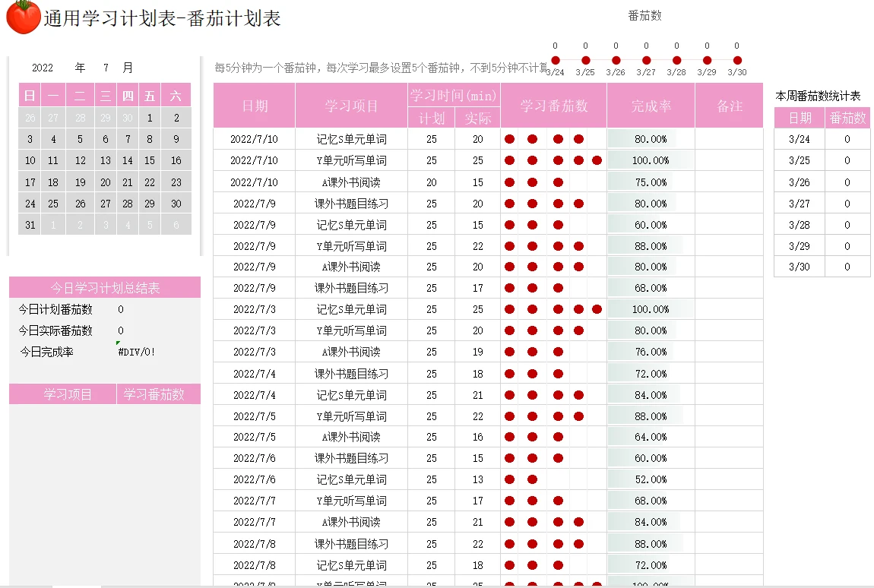Screen dimensions: 874x588
Task: Select the month cell 7 above calendar
Action: 106,68
